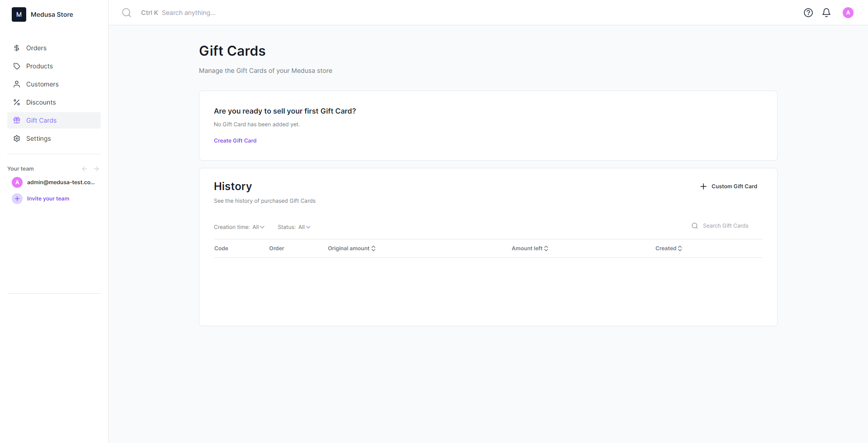Click the Gift Cards gift box icon

17,120
